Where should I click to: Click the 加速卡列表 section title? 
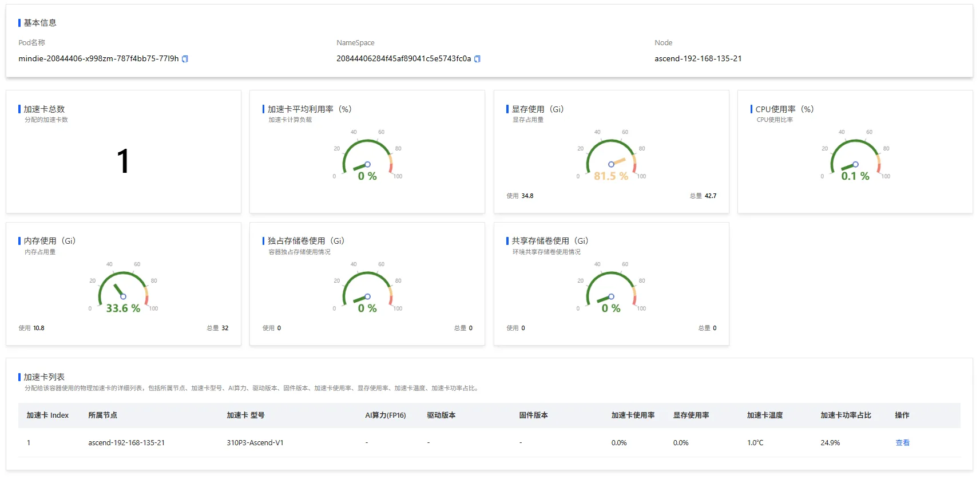coord(44,377)
